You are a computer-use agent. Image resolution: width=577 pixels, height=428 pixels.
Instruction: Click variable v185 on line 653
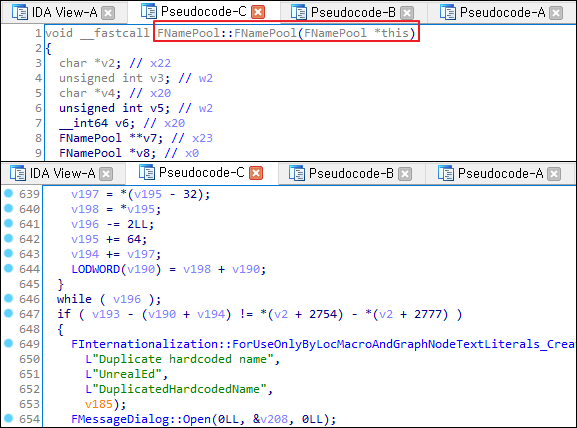click(99, 404)
